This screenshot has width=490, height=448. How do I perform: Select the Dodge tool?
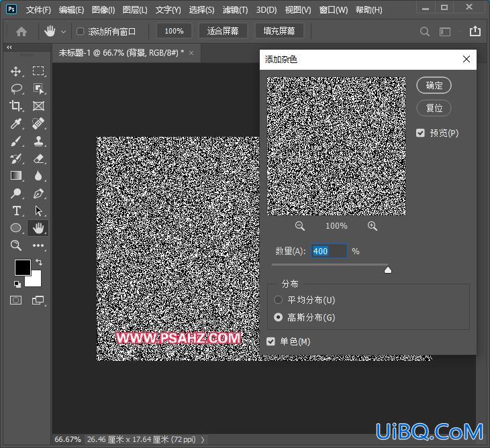15,194
